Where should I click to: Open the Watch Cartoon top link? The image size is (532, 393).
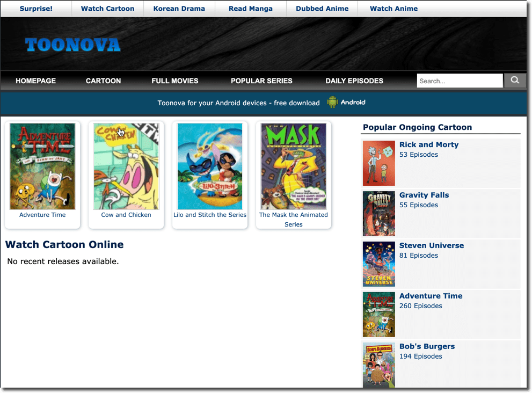[x=107, y=9]
